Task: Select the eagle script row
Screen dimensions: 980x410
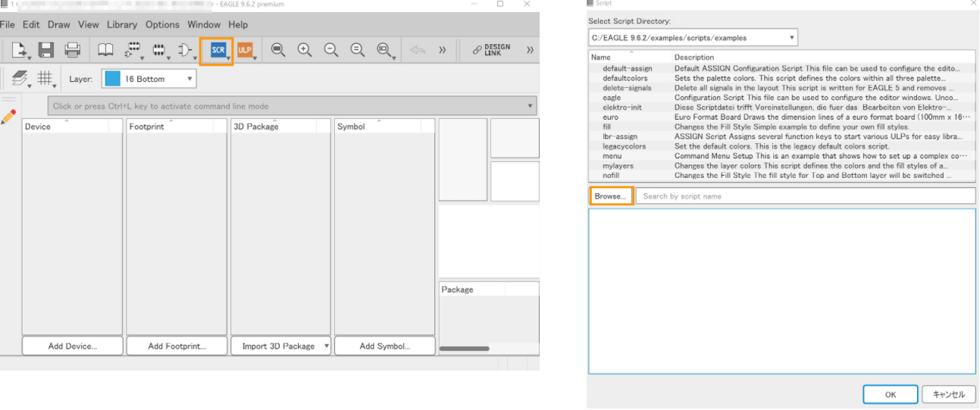Action: (781, 98)
